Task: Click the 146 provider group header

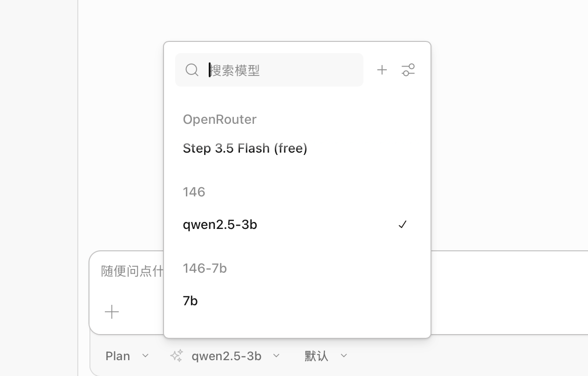Action: (x=194, y=191)
